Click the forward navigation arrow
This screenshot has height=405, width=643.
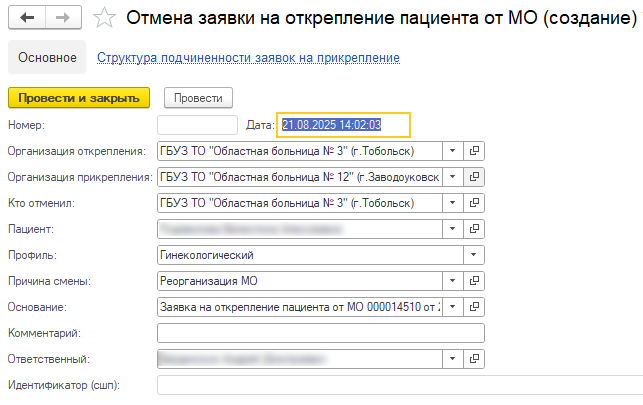[62, 18]
